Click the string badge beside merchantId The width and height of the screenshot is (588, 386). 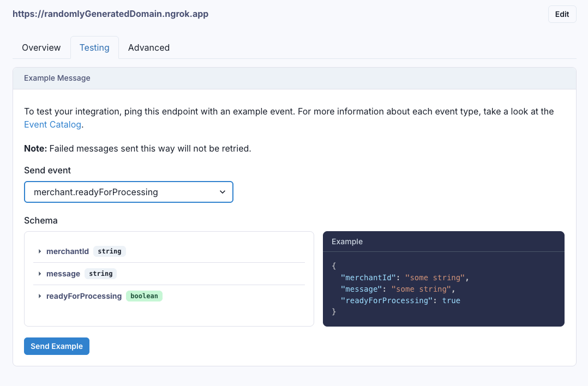click(x=109, y=251)
